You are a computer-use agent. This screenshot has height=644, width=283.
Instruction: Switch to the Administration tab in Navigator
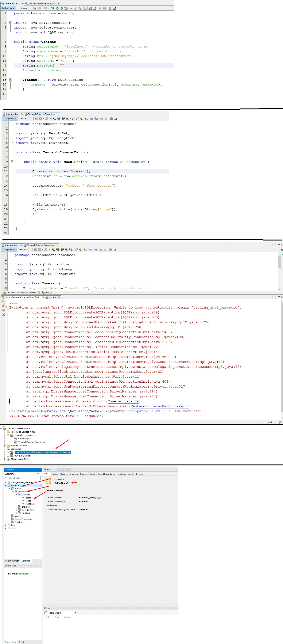(x=12, y=561)
